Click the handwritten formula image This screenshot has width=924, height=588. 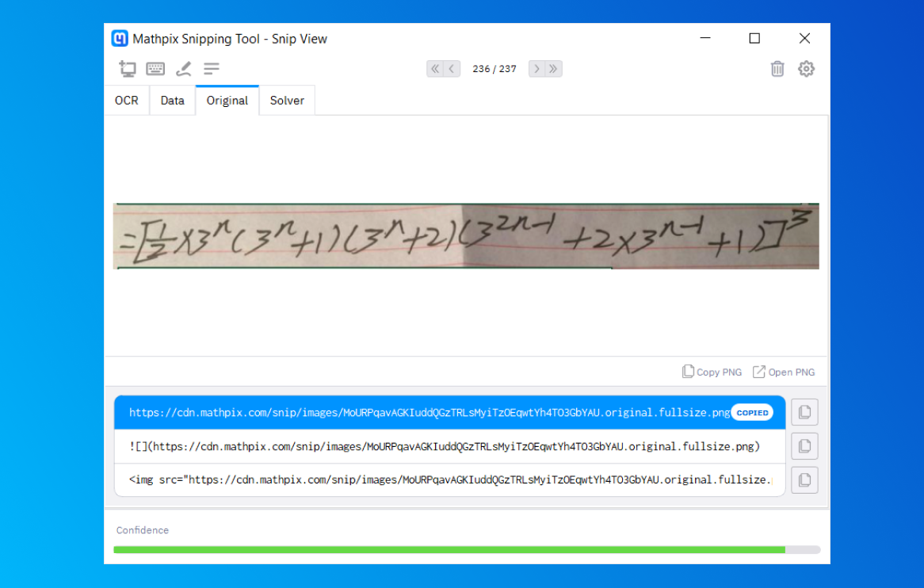[466, 236]
